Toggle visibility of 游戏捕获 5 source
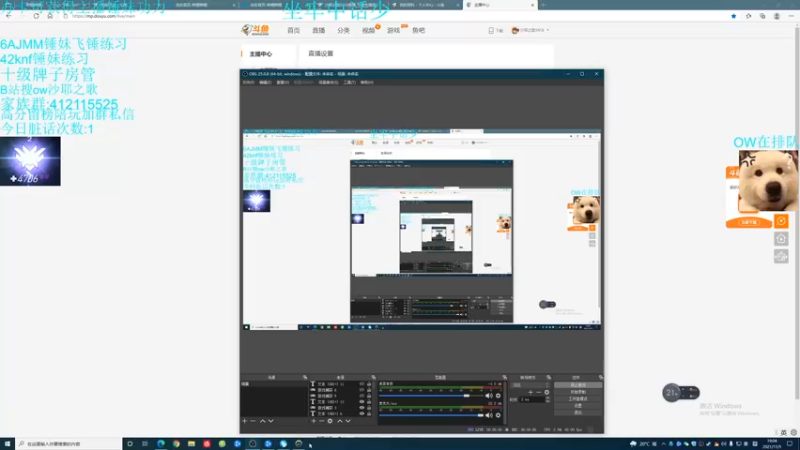This screenshot has width=800, height=450. [x=362, y=396]
